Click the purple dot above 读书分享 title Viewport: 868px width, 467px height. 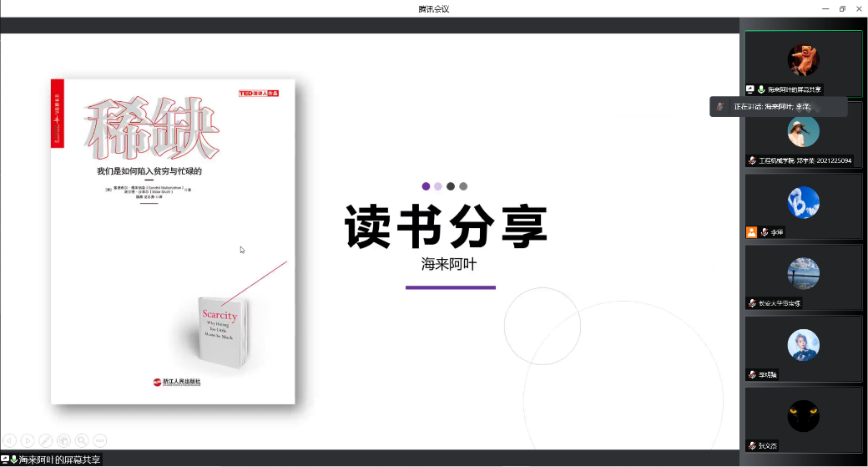426,186
